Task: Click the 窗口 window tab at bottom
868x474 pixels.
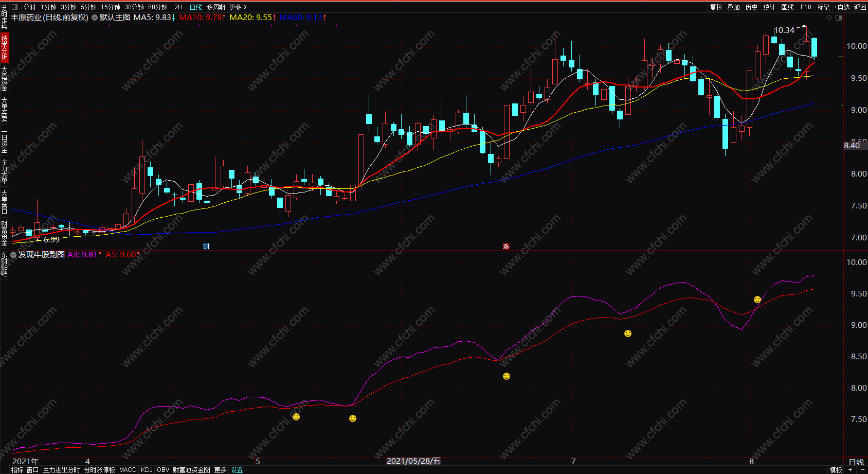Action: [x=32, y=470]
